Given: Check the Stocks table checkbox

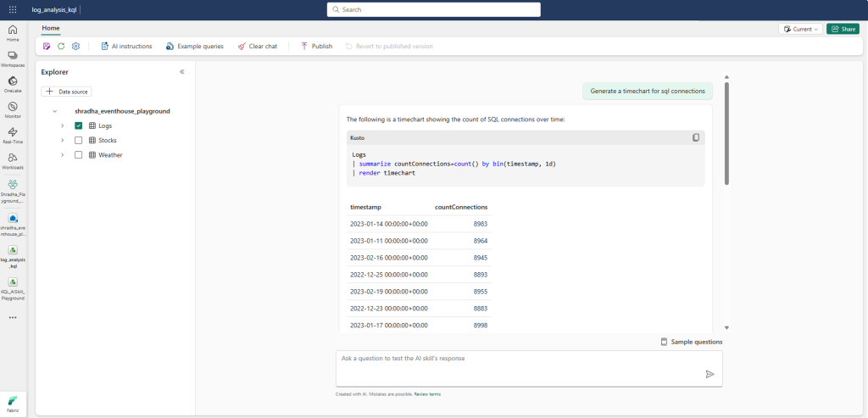Looking at the screenshot, I should [x=78, y=140].
